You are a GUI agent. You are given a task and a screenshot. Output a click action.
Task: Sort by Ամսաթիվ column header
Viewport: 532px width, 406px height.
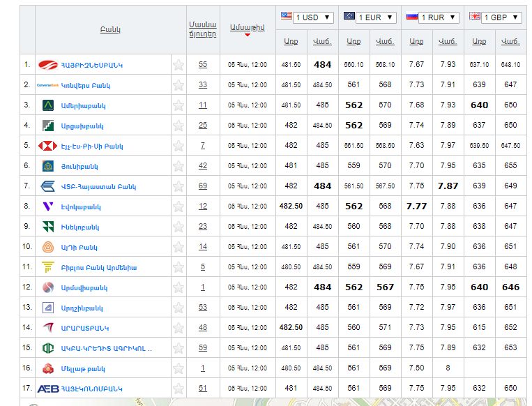click(x=248, y=28)
